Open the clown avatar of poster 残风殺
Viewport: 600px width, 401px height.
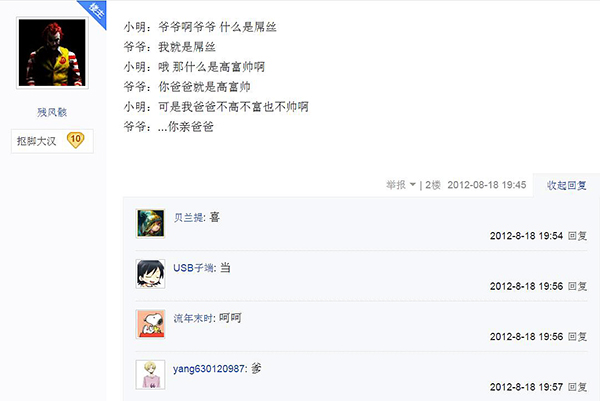click(52, 53)
